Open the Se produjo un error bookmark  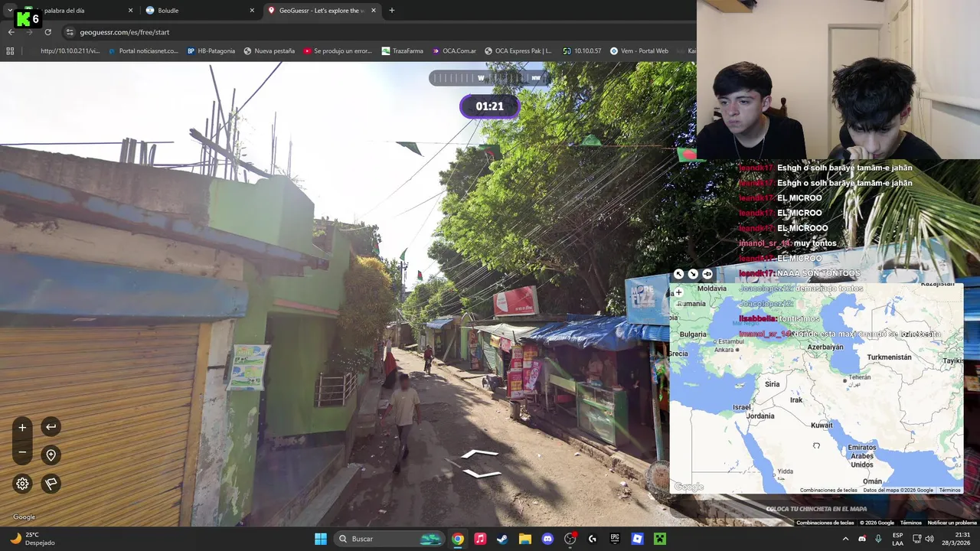[x=338, y=51]
